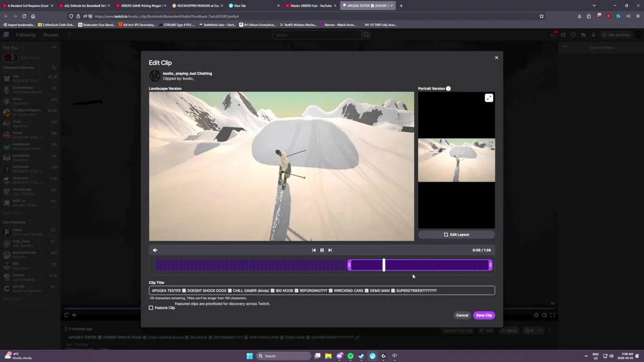The width and height of the screenshot is (644, 362).
Task: Click the taskbar Search box
Action: tap(283, 356)
